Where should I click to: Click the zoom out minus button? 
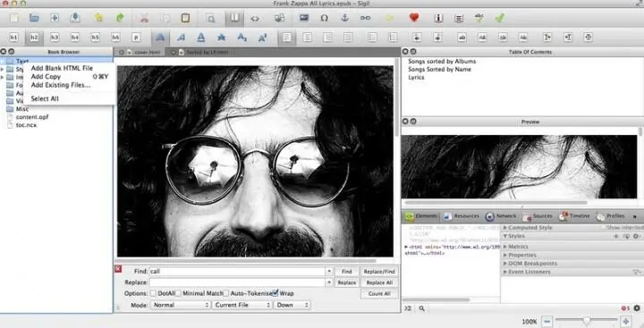pos(547,322)
